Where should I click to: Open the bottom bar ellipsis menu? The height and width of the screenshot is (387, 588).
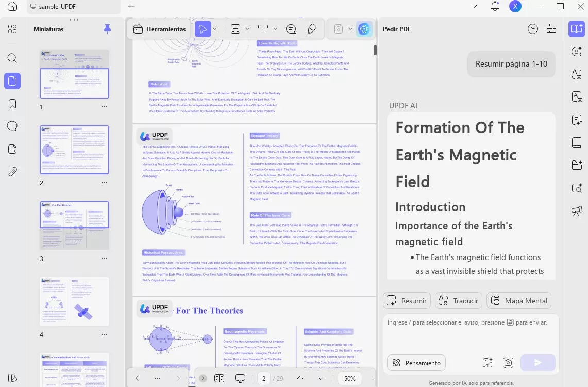tap(158, 378)
